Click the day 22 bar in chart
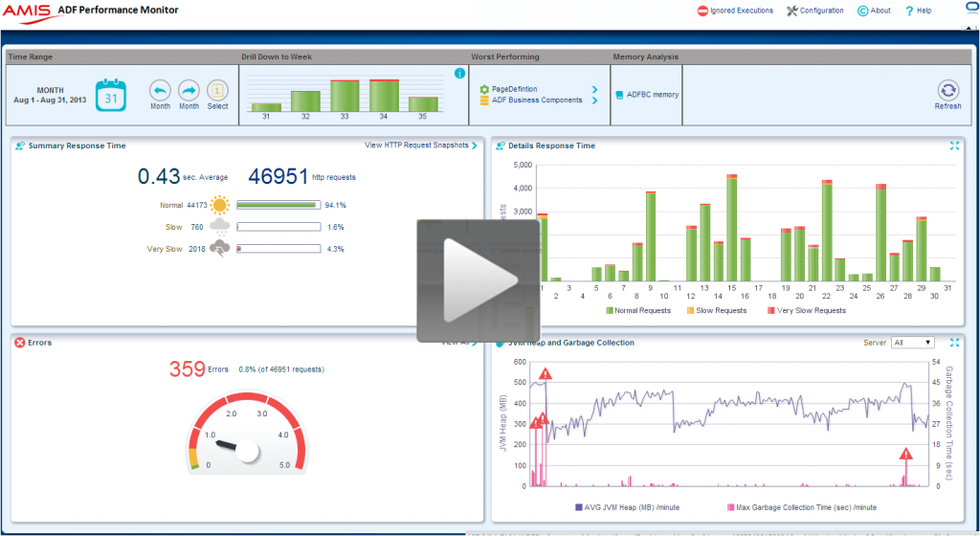Screen dimensions: 980x536 pyautogui.click(x=827, y=231)
